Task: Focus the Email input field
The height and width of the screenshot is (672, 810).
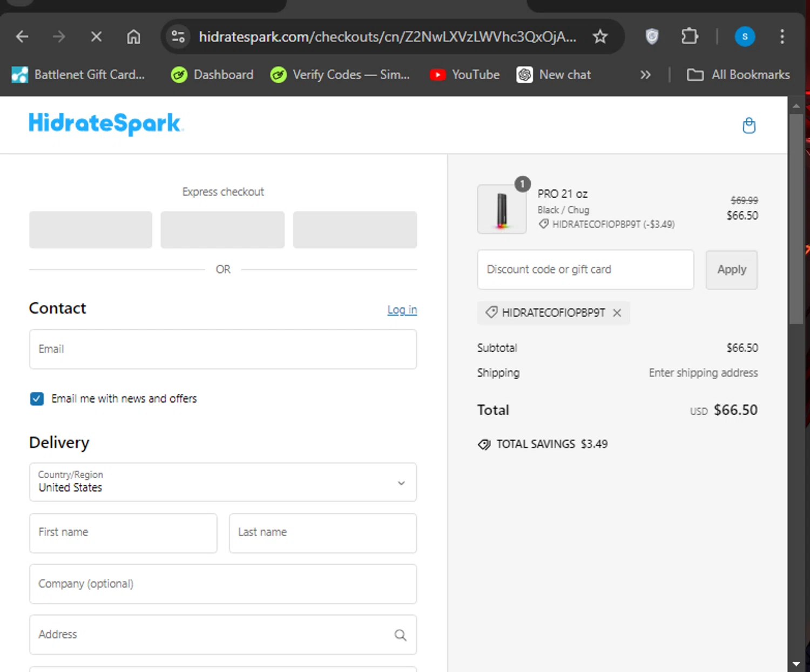Action: tap(223, 349)
